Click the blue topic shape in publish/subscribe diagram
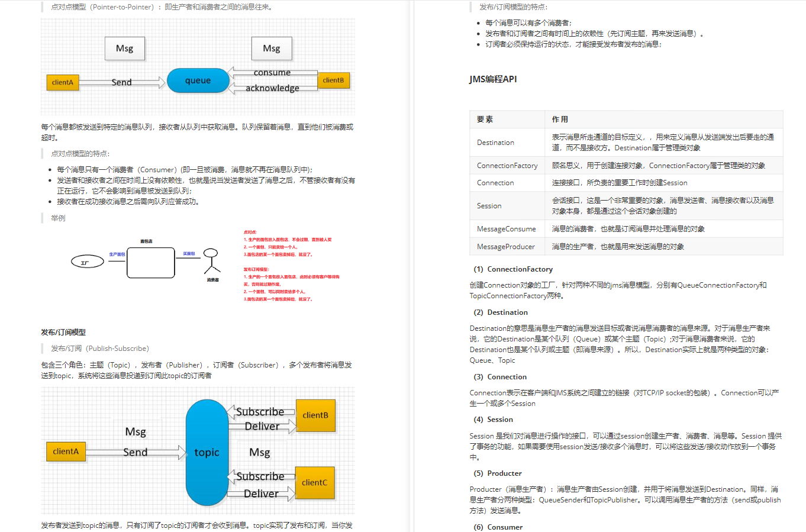 [x=207, y=452]
